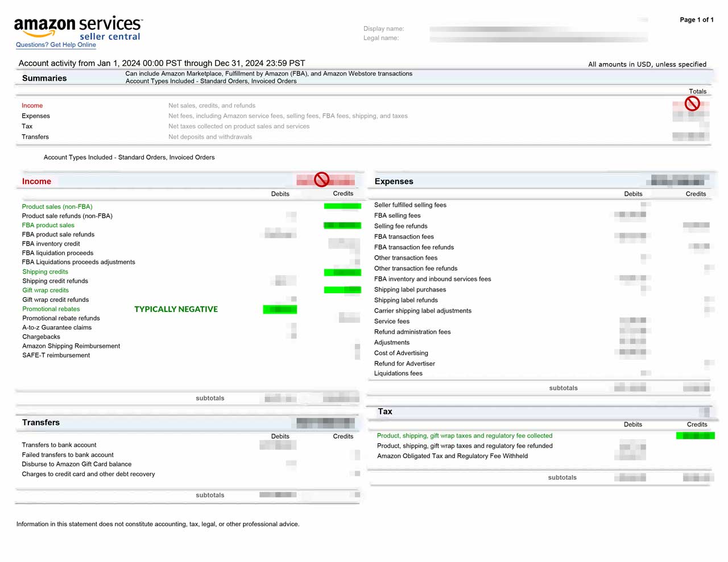This screenshot has width=728, height=562.
Task: Click the Page 1 of 1 indicator
Action: click(x=697, y=20)
